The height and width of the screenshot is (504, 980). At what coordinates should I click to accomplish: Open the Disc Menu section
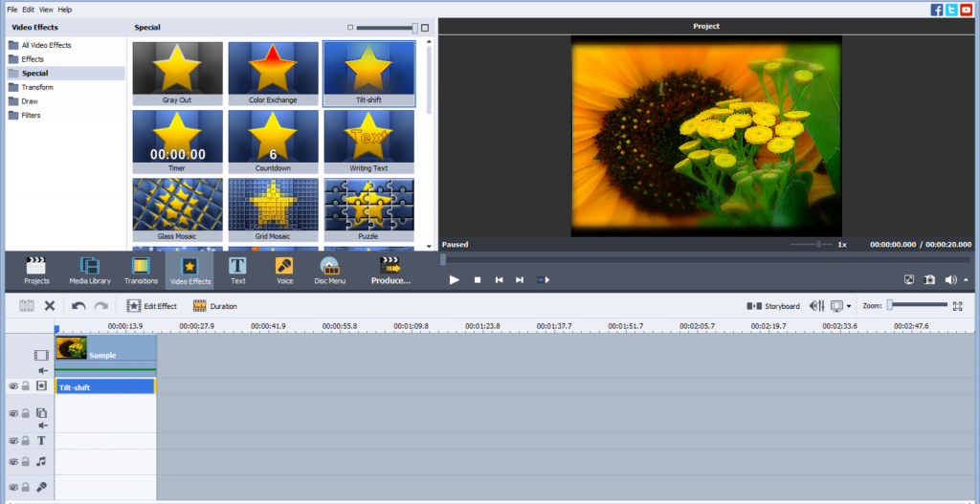pos(329,271)
